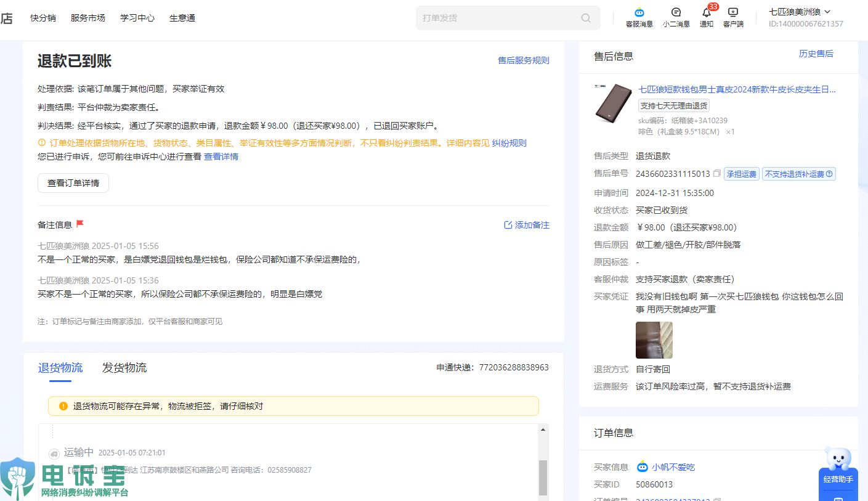Screen dimensions: 868x501
Task: Click 不支持退货补运费 tag
Action: click(x=798, y=174)
